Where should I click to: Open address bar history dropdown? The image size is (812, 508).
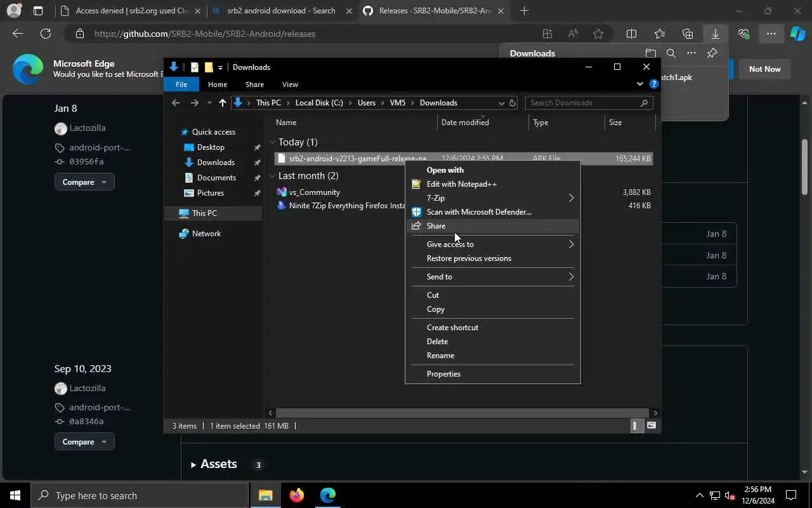[501, 103]
